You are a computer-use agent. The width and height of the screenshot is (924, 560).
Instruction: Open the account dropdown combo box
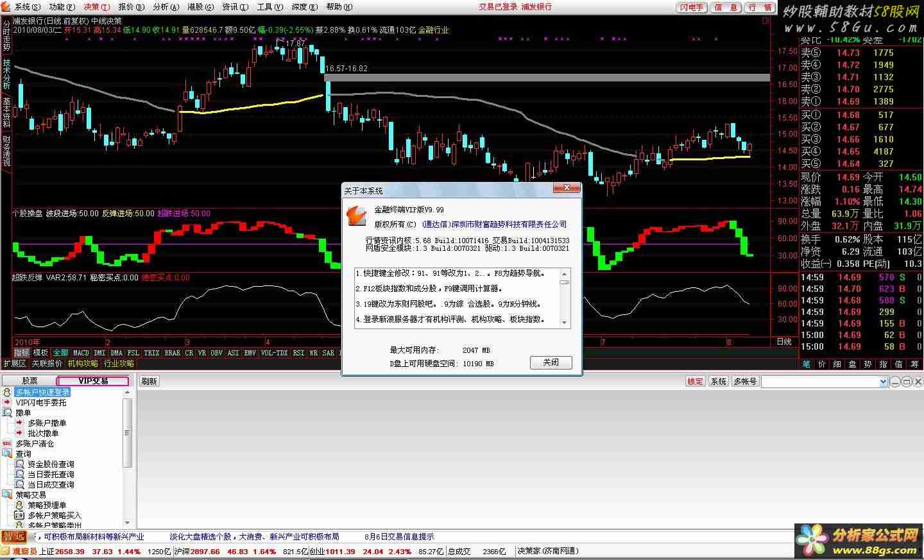coord(883,382)
